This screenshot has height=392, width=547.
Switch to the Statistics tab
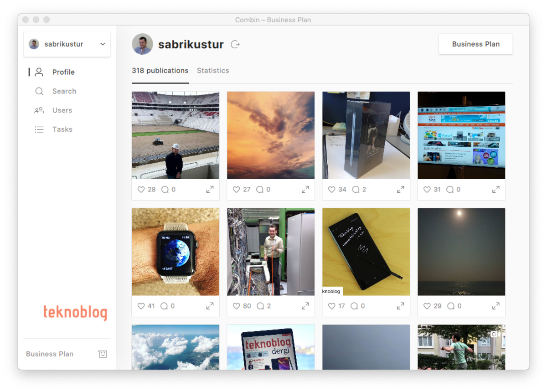coord(213,71)
